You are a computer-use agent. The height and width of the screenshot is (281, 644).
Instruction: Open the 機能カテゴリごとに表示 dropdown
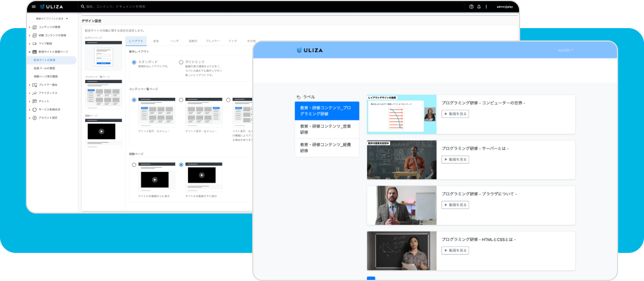pos(51,19)
